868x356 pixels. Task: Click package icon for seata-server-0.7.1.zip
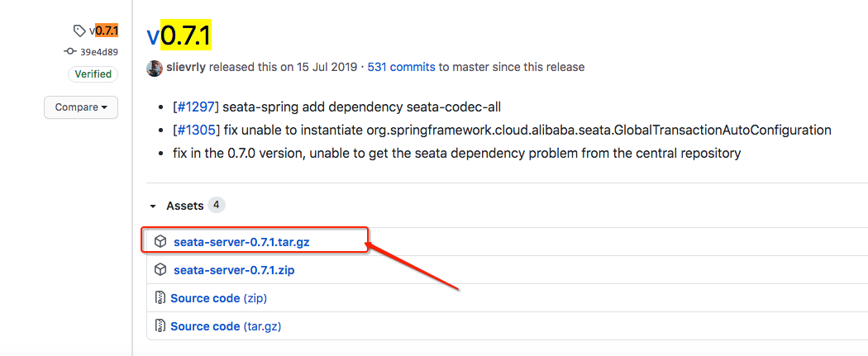click(x=160, y=269)
